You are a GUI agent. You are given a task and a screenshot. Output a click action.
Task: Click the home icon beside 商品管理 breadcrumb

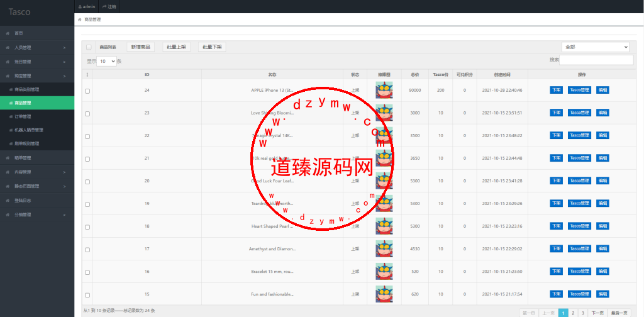(x=79, y=19)
